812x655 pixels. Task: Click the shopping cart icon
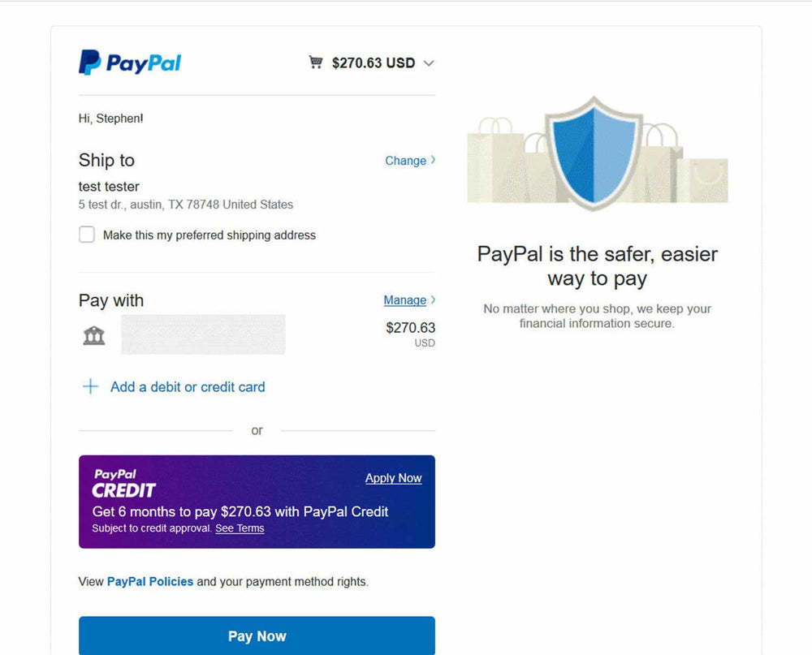coord(315,62)
